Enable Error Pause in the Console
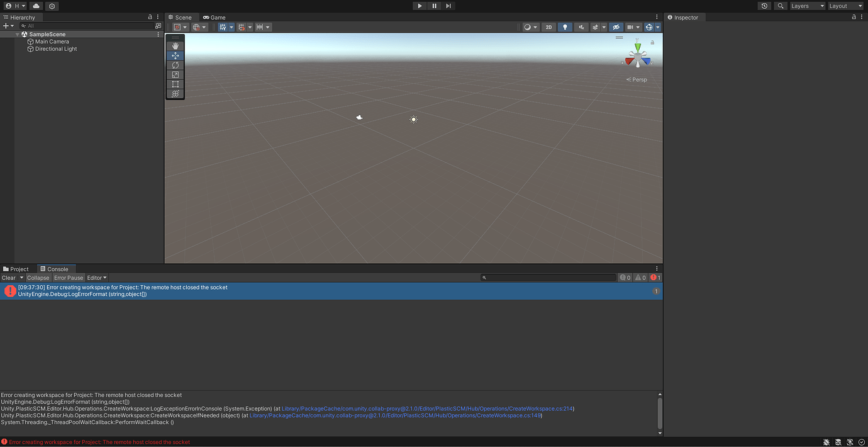 (68, 277)
